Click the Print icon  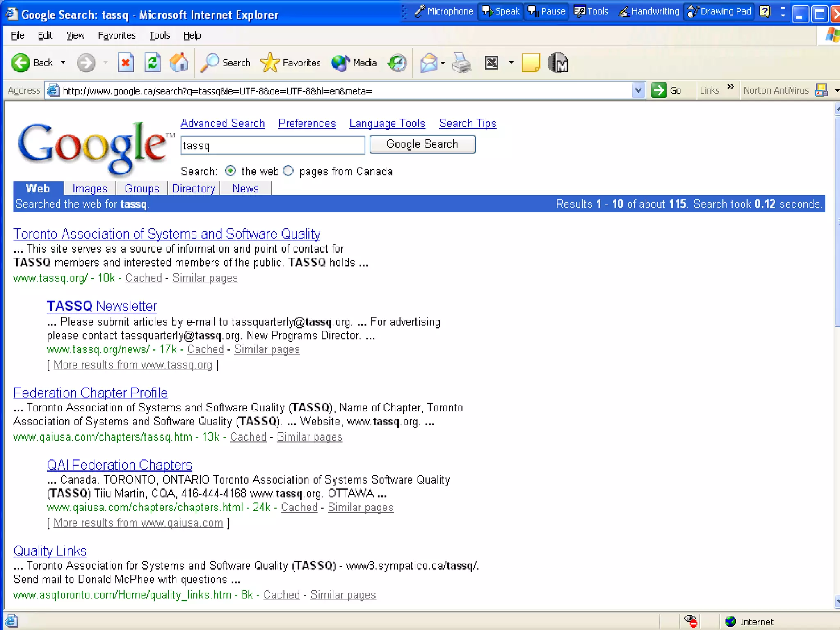[x=461, y=63]
